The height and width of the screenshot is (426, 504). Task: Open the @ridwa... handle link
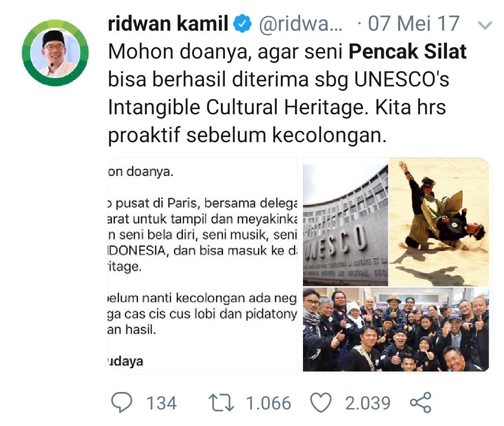301,24
